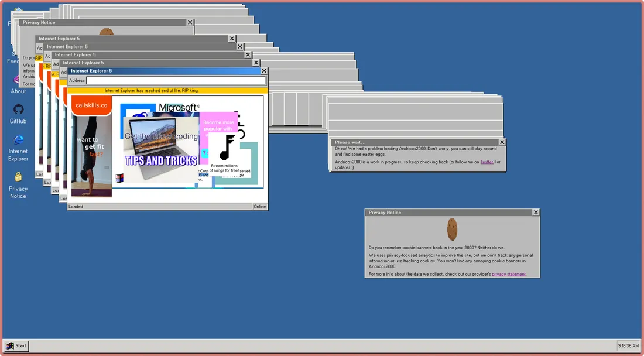Click the 'Online' status indicator in front IE window
This screenshot has width=644, height=356.
pyautogui.click(x=259, y=207)
